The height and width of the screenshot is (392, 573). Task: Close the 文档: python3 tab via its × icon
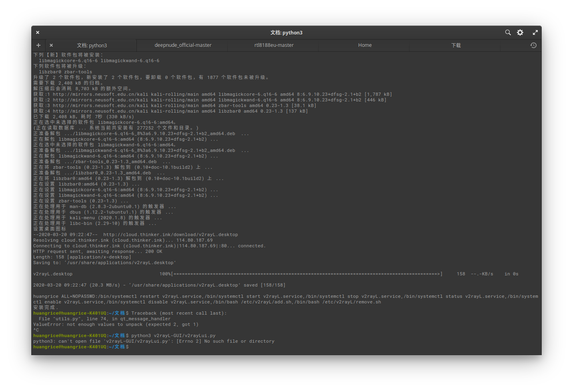[51, 45]
